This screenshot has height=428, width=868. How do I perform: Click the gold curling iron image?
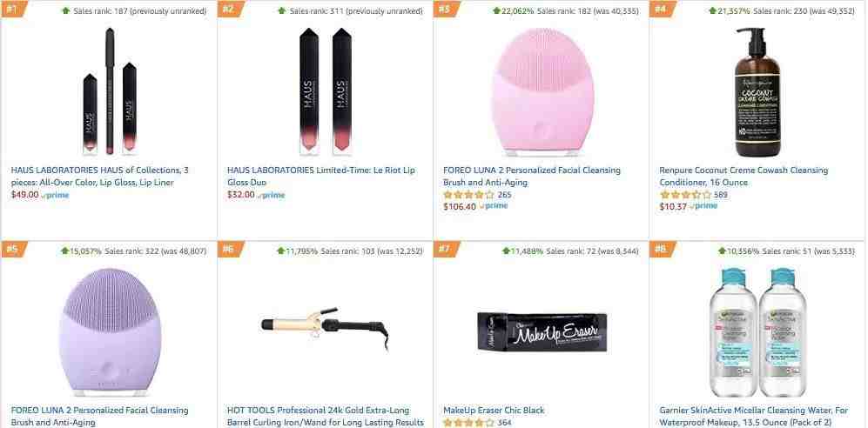pos(325,325)
